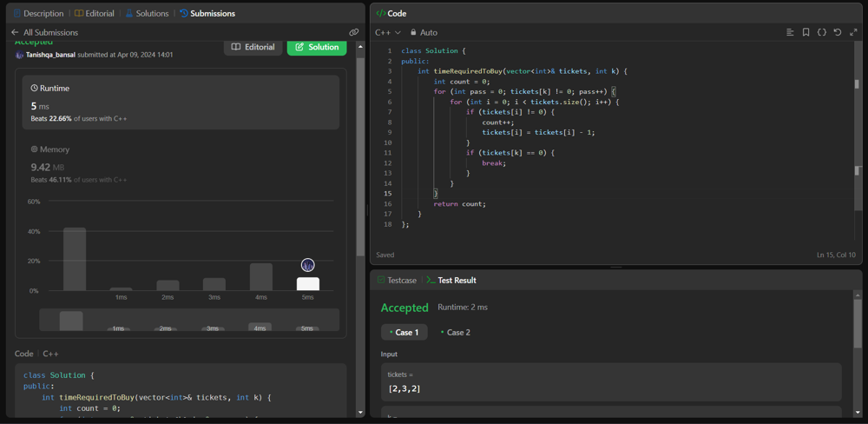Screen dimensions: 868x424
Task: Click the 'Saved' status text
Action: [x=385, y=255]
